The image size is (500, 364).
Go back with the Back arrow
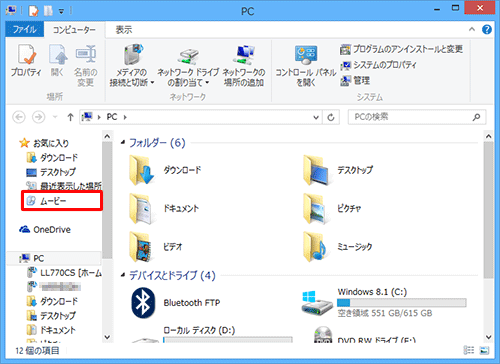(19, 117)
